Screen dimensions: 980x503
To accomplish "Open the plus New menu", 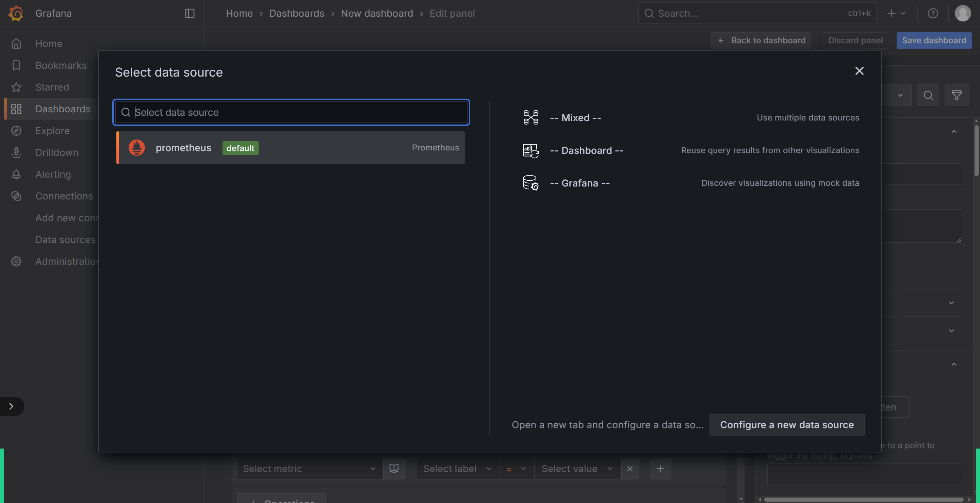I will point(896,13).
